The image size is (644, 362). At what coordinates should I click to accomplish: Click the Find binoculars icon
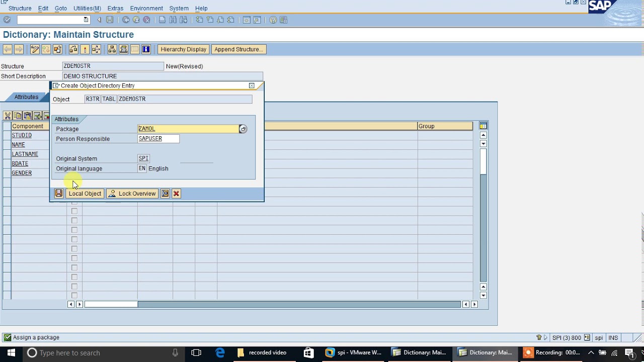[173, 20]
